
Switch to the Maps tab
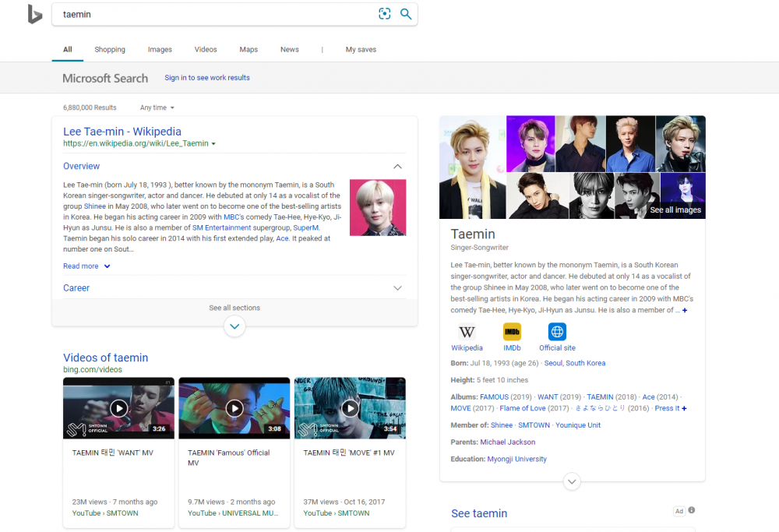249,50
